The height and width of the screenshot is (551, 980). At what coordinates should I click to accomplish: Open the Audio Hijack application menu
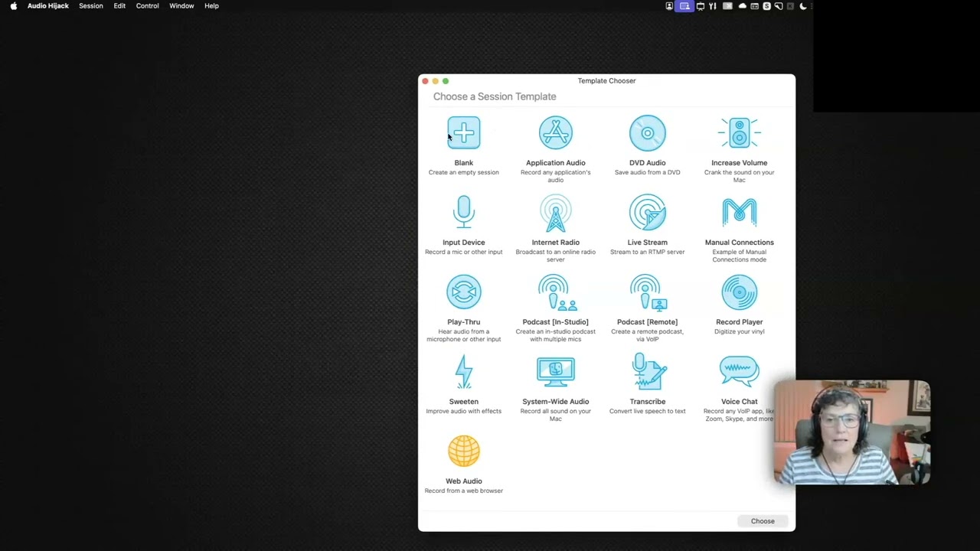click(48, 6)
